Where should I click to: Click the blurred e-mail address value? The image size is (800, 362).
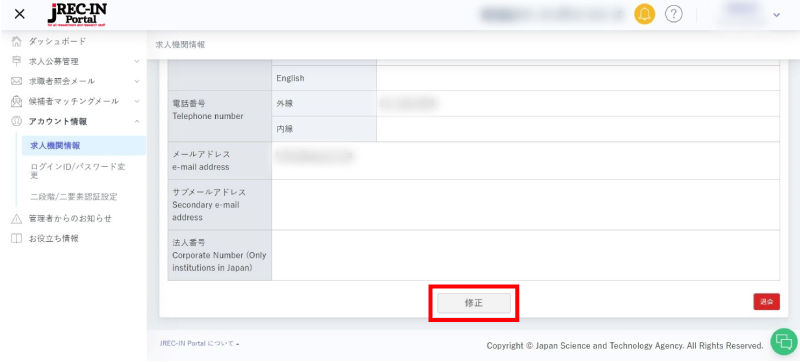click(314, 155)
